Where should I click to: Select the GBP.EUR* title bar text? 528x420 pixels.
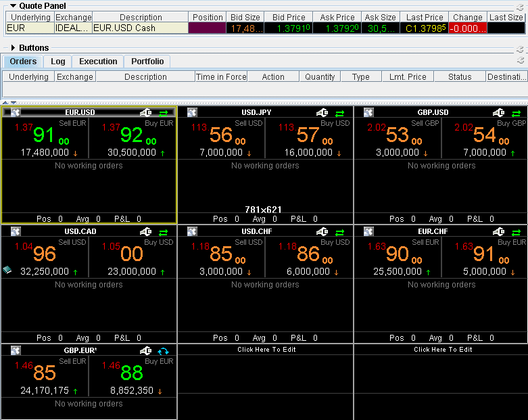(80, 350)
